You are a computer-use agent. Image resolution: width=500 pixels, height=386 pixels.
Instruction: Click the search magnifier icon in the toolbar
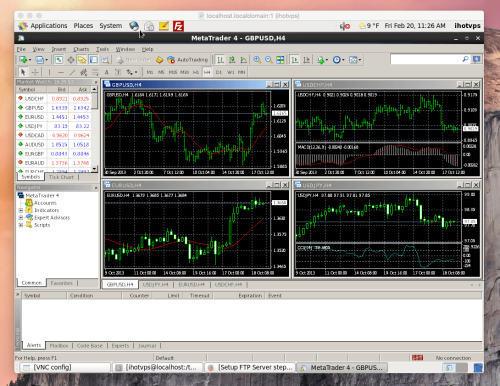(x=465, y=59)
